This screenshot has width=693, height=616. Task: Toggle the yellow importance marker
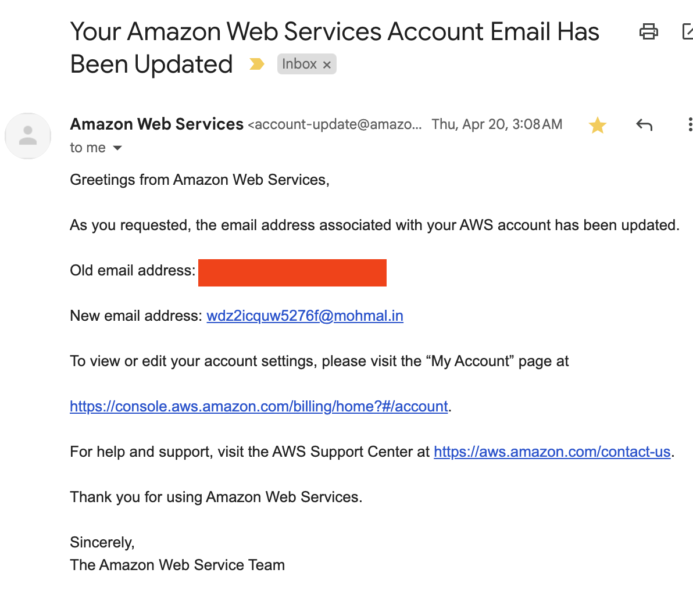click(256, 64)
